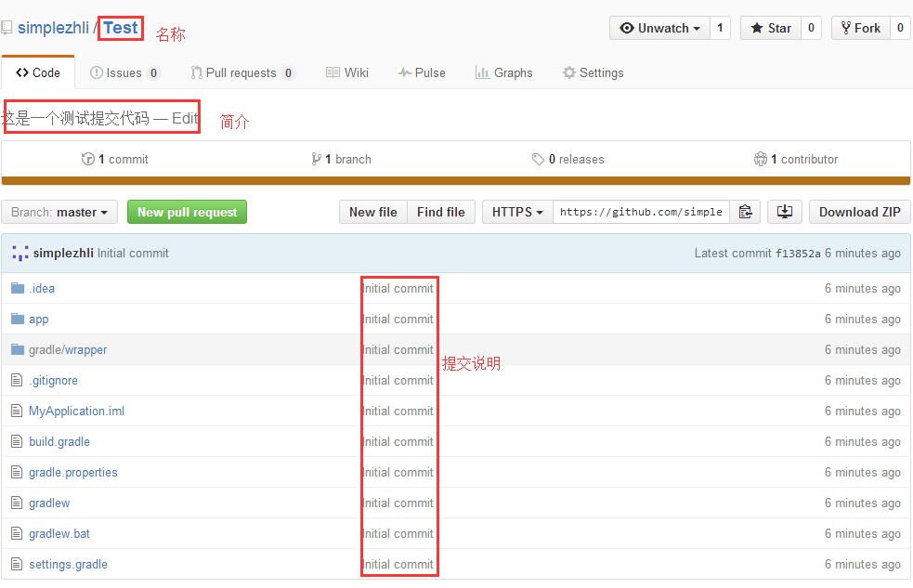View forks count next to Fork
This screenshot has height=588, width=913.
click(x=900, y=28)
